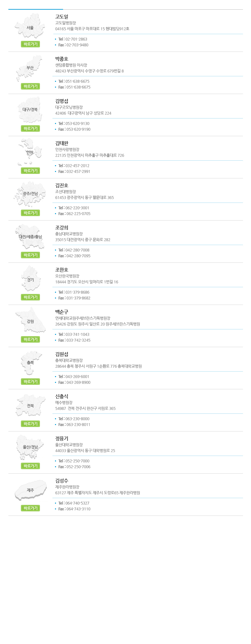Click 바로가기 button under Incheon map
This screenshot has width=251, height=644.
[31, 171]
